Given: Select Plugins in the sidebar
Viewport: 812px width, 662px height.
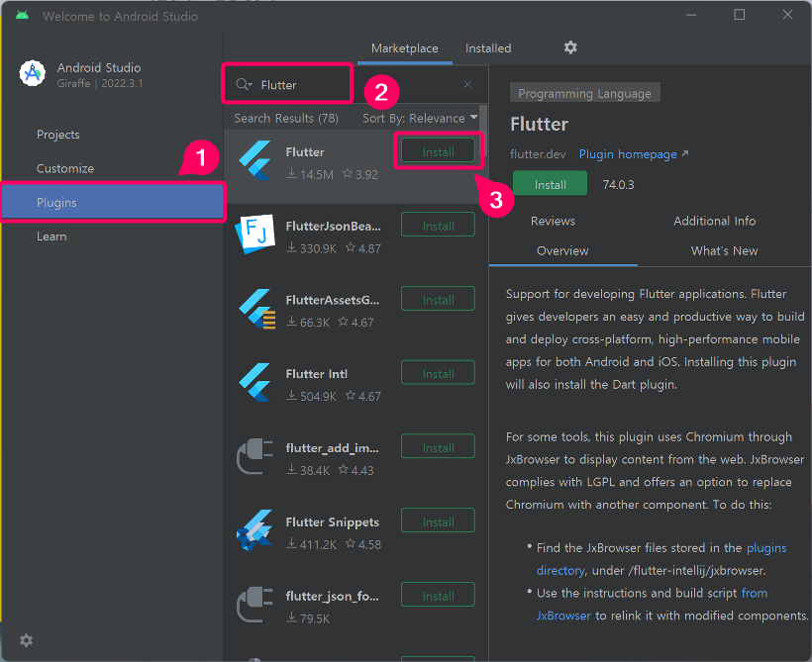Looking at the screenshot, I should point(112,203).
